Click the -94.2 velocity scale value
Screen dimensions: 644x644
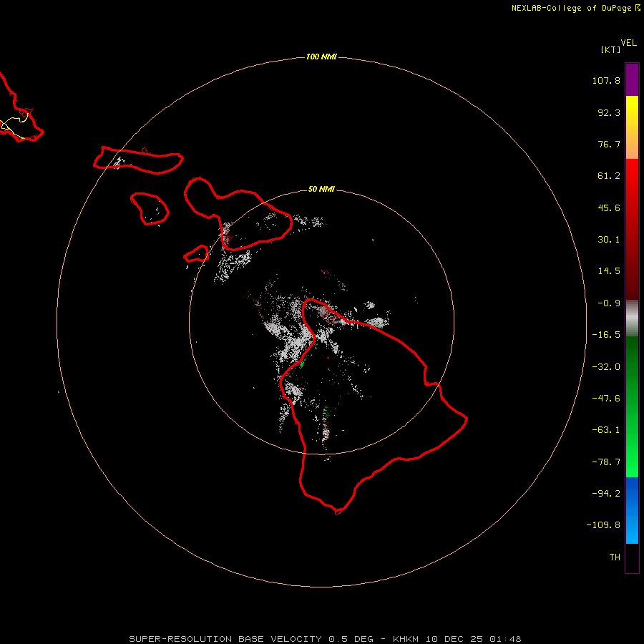pos(606,494)
